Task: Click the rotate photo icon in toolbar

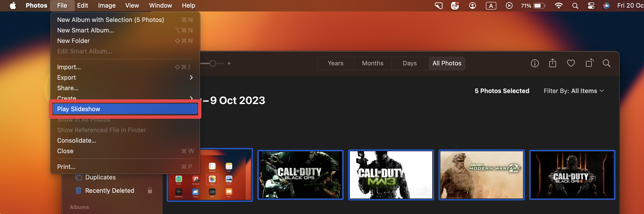Action: click(589, 63)
